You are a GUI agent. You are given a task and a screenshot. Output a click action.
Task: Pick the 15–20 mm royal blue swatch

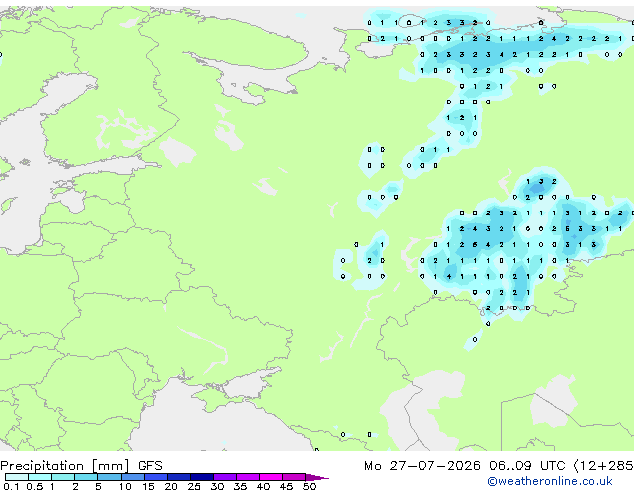tap(156, 477)
